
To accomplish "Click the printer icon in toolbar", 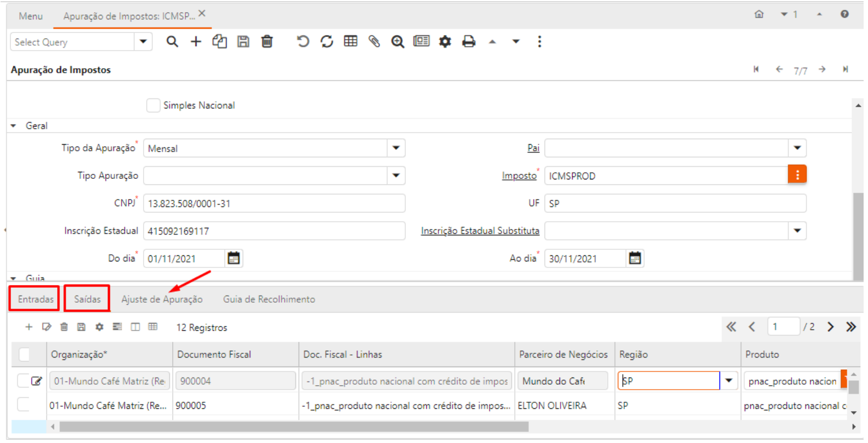I will pyautogui.click(x=469, y=42).
